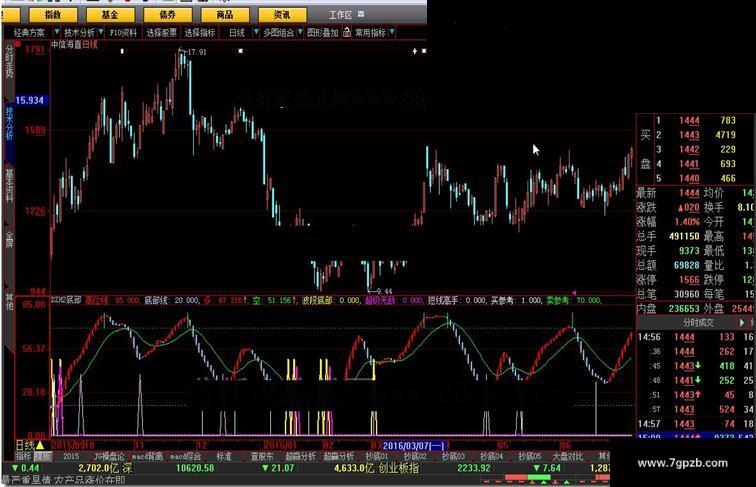Open F10资料 company information
The image size is (756, 487).
[x=123, y=33]
